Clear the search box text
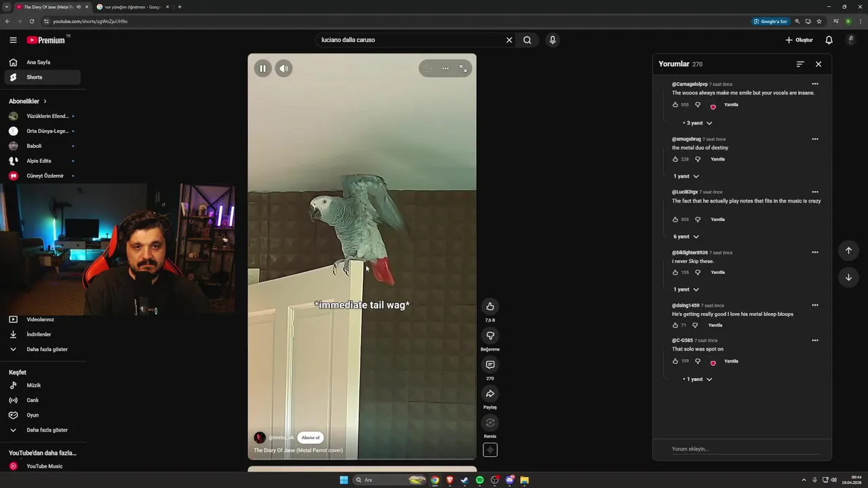Viewport: 868px width, 488px height. (x=509, y=40)
